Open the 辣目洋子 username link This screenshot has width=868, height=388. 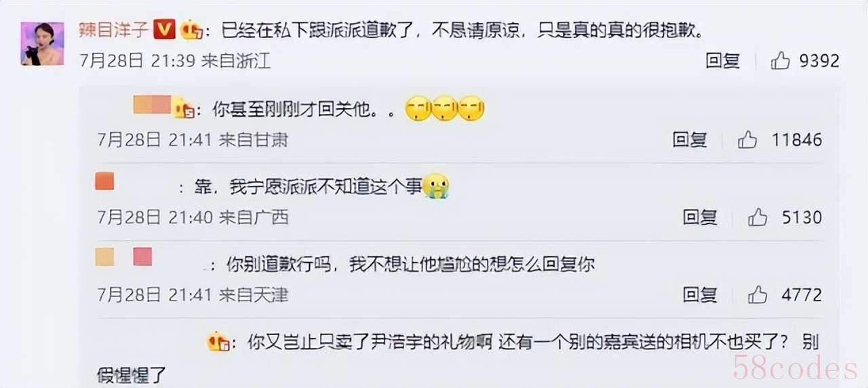(x=115, y=31)
